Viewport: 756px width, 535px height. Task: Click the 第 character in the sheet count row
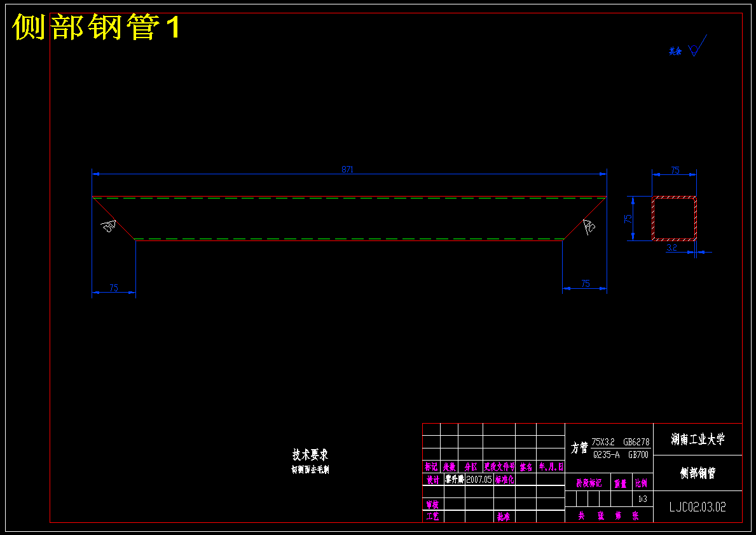click(x=619, y=516)
